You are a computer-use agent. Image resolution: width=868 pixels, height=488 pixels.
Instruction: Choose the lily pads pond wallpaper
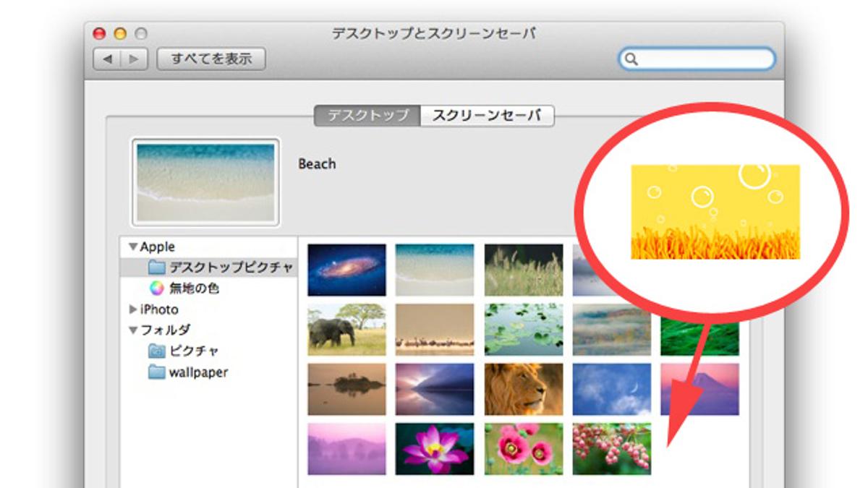[x=523, y=329]
